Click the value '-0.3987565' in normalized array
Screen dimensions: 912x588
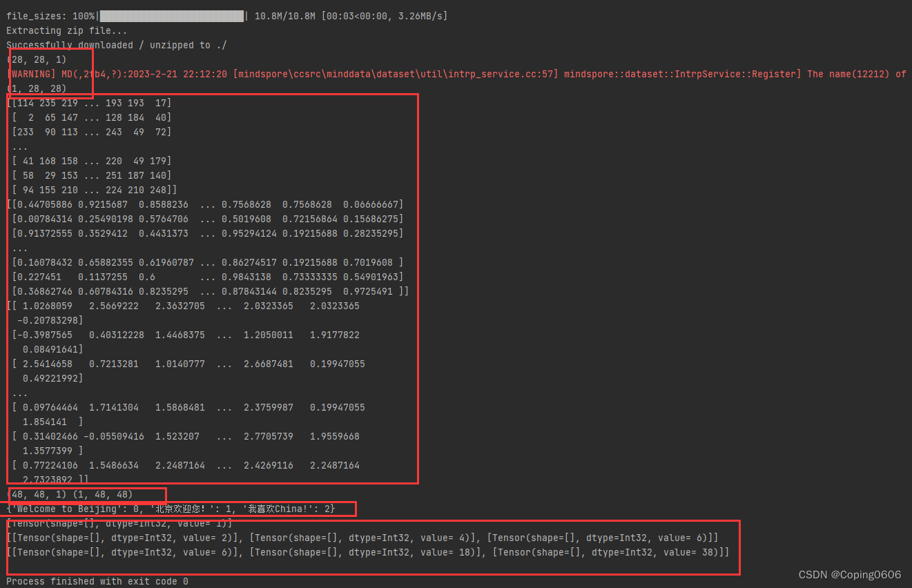pyautogui.click(x=45, y=335)
